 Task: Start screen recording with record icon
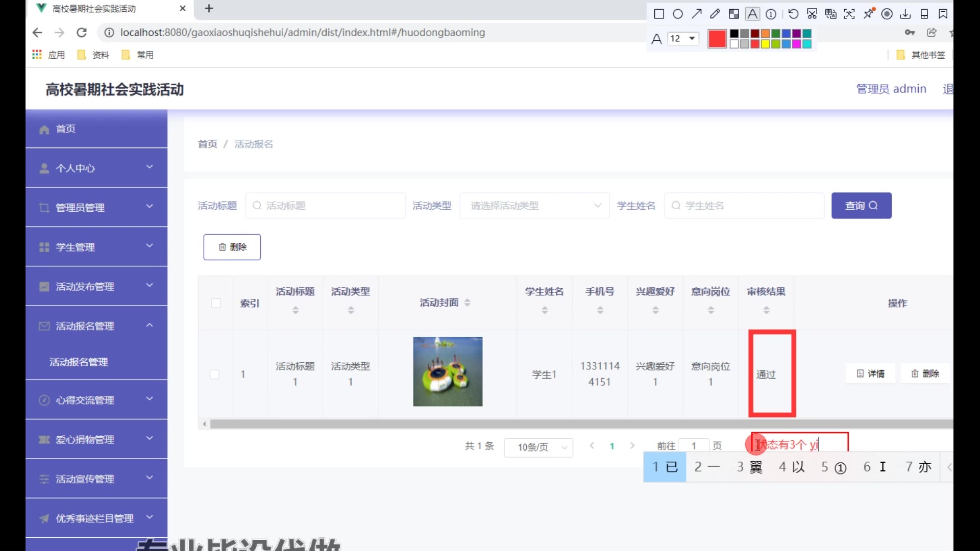click(887, 14)
